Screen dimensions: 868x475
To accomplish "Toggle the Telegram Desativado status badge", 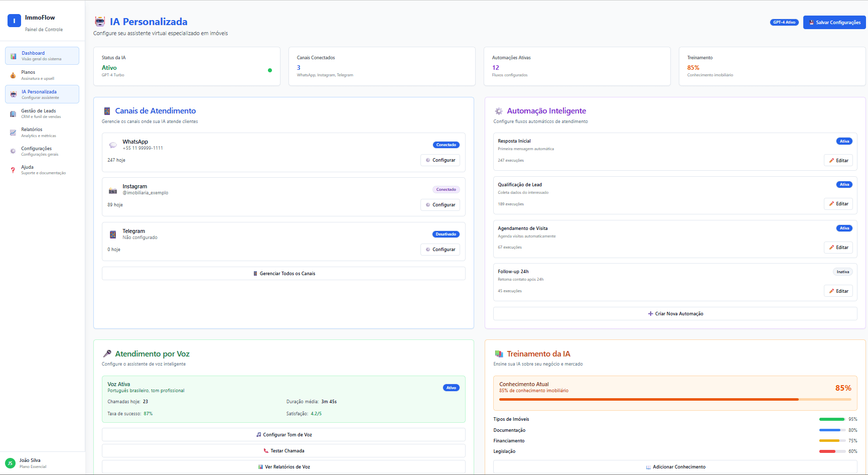I will point(446,234).
